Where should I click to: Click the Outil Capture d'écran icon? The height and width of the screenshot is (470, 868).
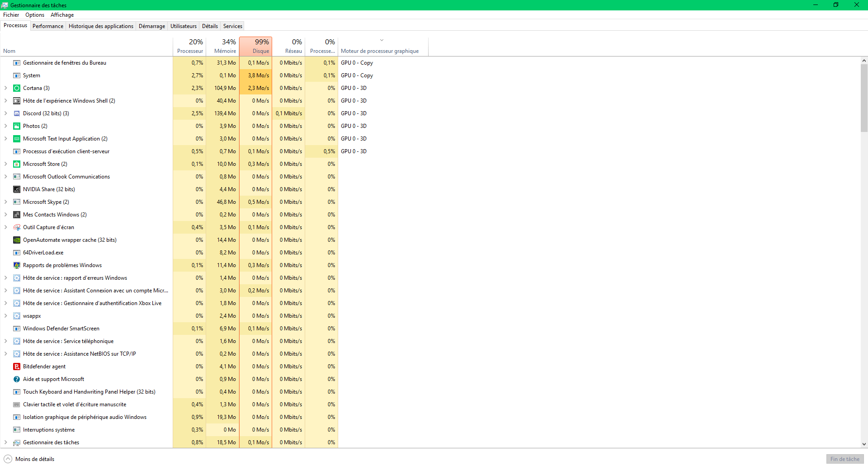coord(17,227)
